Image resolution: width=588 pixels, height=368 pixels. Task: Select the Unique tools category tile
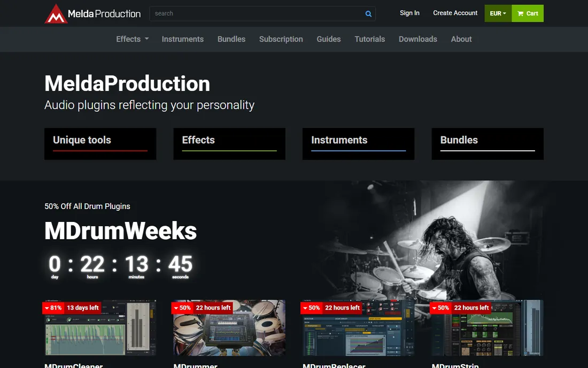tap(100, 144)
